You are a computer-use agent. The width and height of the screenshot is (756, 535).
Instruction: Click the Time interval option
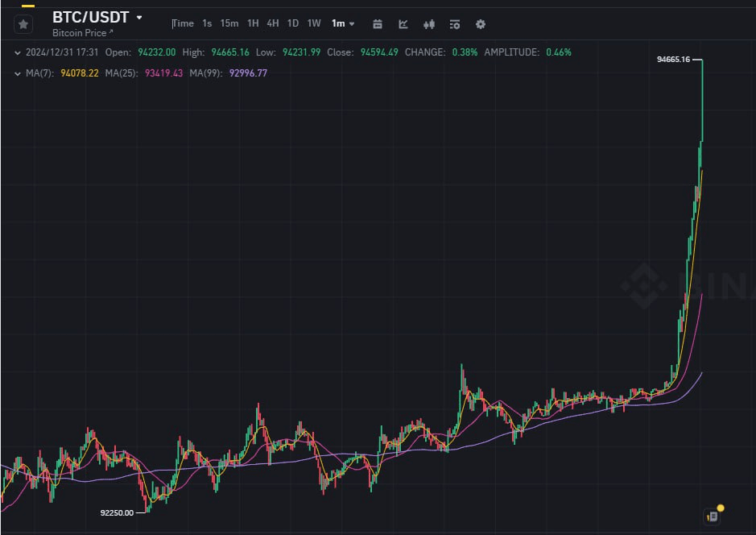tap(183, 23)
